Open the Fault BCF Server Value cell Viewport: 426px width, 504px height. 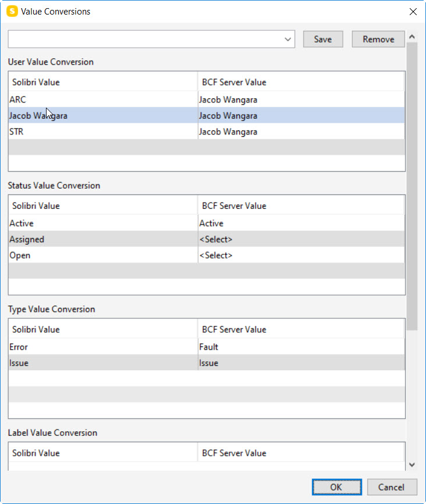coord(301,347)
